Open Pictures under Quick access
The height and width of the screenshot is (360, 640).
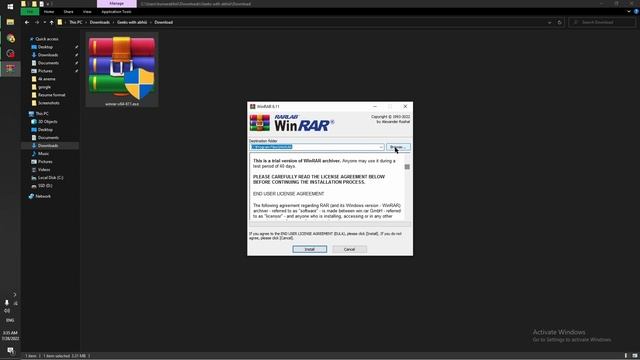click(x=45, y=71)
